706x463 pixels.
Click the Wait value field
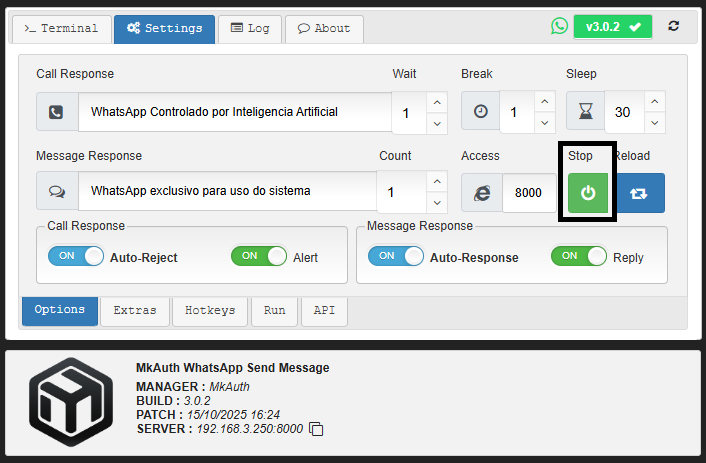click(409, 113)
